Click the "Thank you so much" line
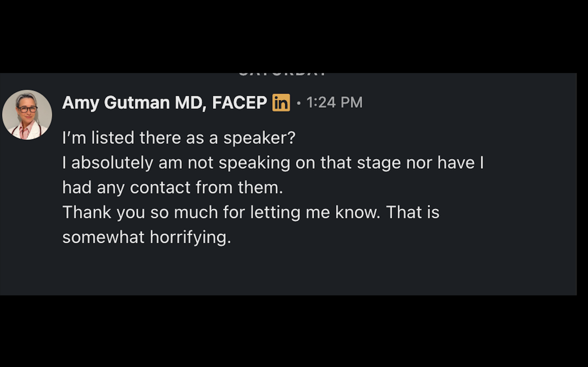Image resolution: width=588 pixels, height=367 pixels. pos(251,212)
